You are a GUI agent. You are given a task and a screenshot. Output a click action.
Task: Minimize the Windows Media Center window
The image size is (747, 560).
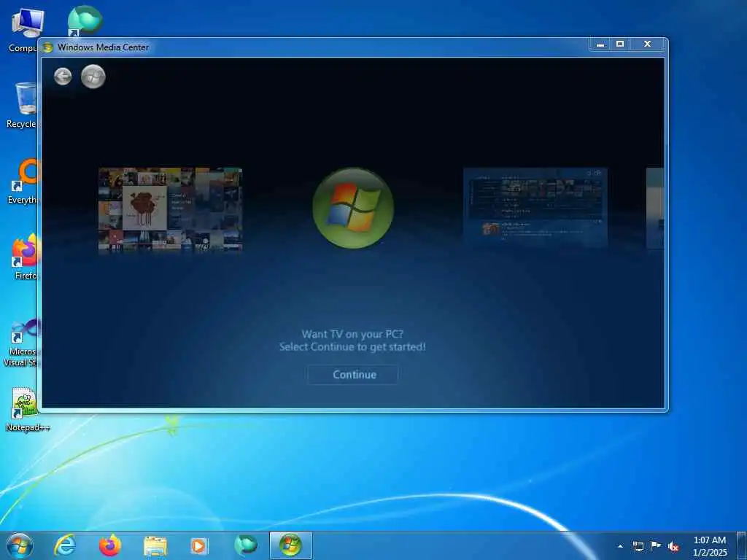coord(600,44)
